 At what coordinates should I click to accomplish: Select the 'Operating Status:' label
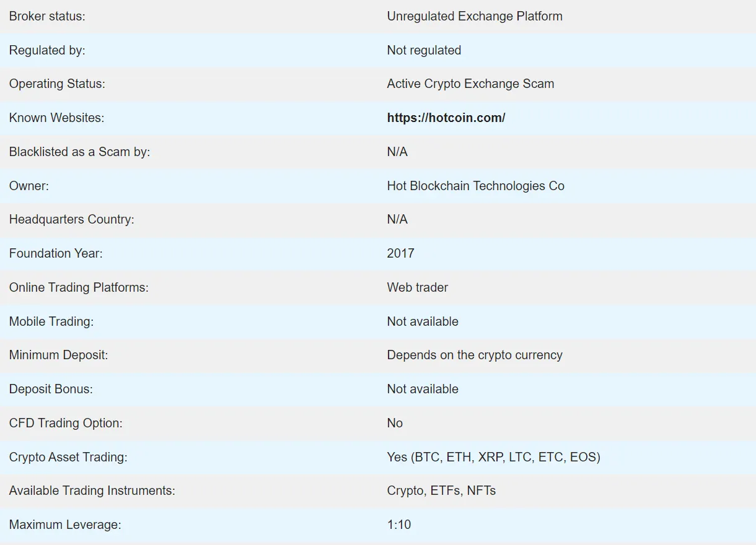pos(57,84)
